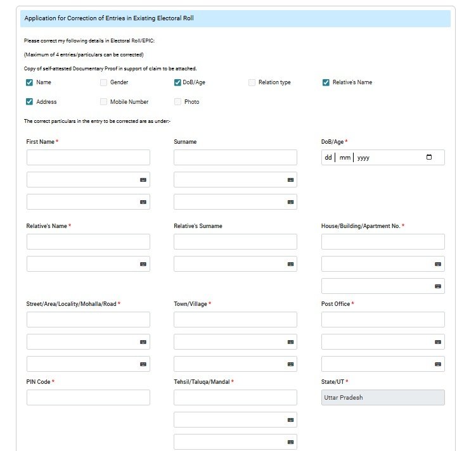Enable the Gender checkbox

pos(104,82)
